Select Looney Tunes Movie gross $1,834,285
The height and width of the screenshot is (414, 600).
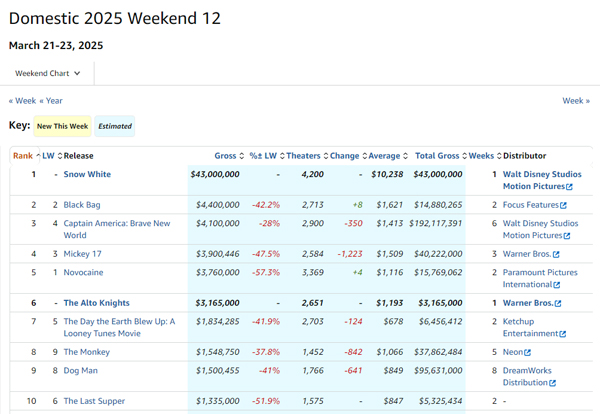pos(218,321)
